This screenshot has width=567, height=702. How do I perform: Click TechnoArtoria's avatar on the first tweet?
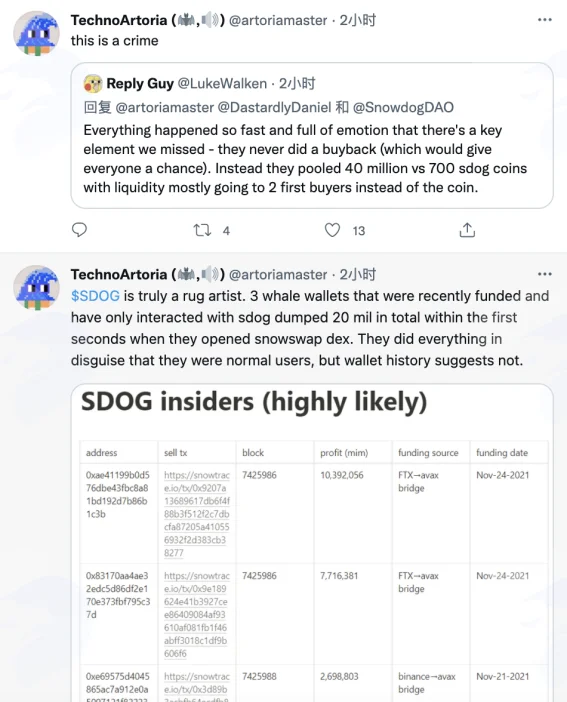[x=36, y=34]
